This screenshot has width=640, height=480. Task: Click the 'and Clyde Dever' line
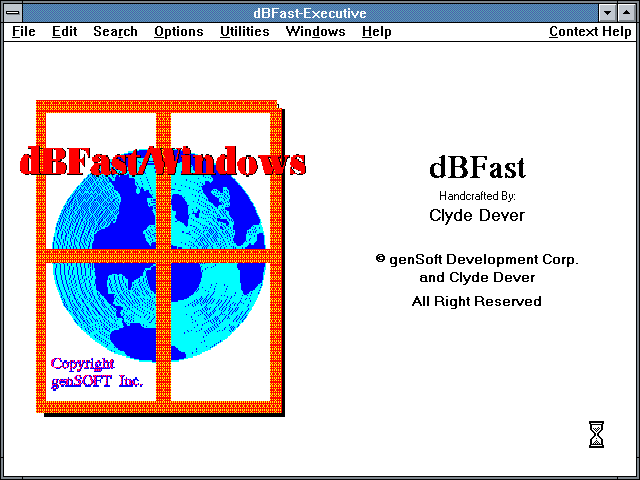tap(477, 278)
